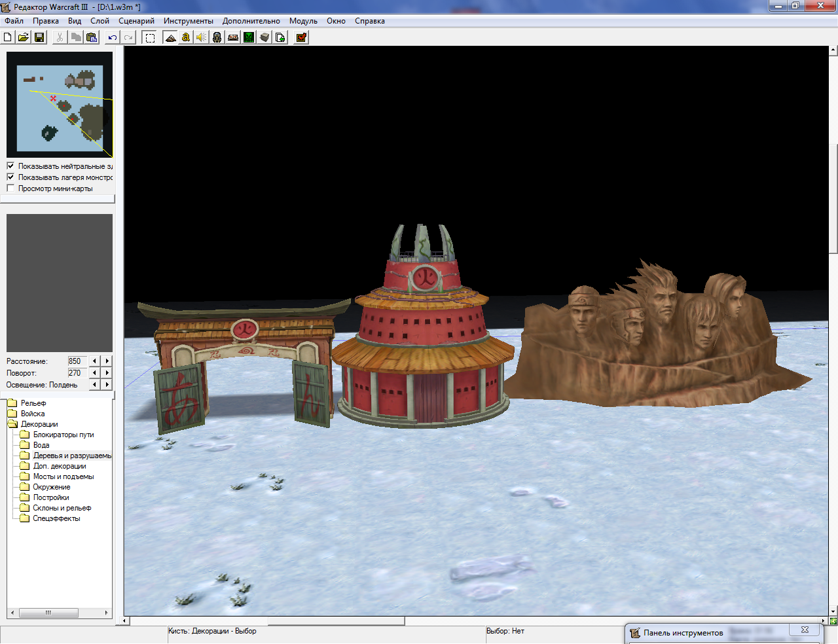The height and width of the screenshot is (644, 838).
Task: Click the Redo arrow toolbar icon
Action: (128, 37)
